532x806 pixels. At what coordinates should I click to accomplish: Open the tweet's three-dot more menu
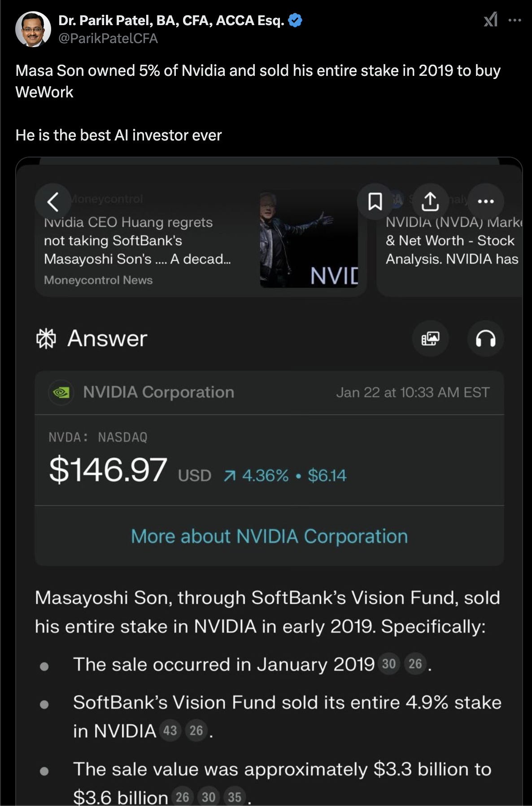[515, 20]
